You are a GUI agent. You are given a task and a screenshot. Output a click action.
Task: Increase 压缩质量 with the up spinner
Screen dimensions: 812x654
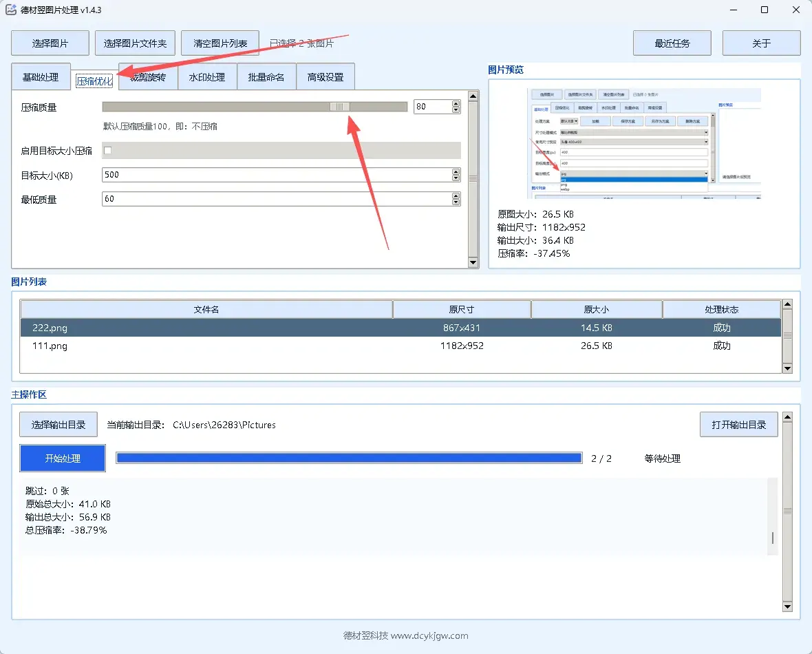pos(456,104)
